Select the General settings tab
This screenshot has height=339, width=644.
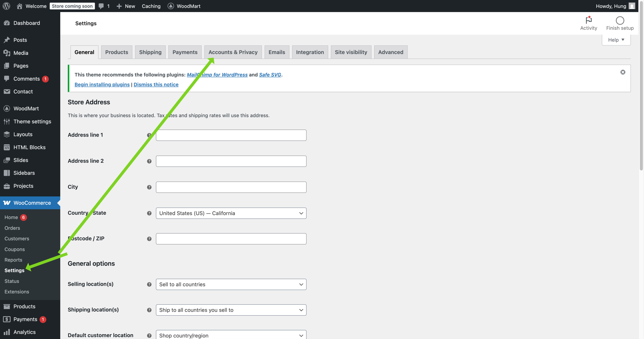tap(84, 52)
